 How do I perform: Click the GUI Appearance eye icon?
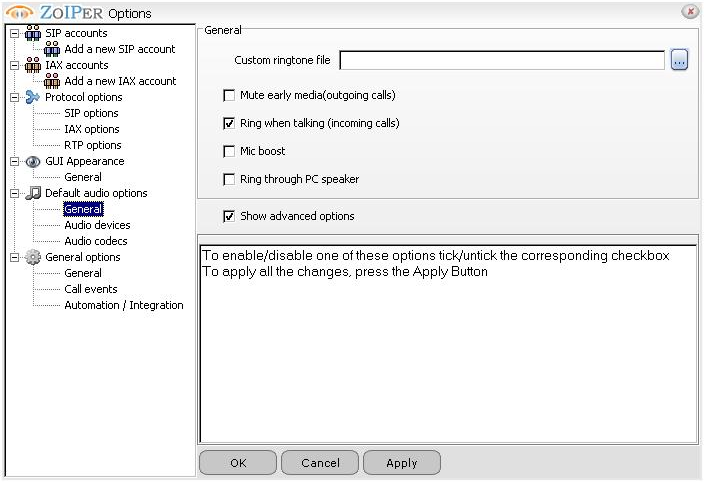(x=33, y=161)
